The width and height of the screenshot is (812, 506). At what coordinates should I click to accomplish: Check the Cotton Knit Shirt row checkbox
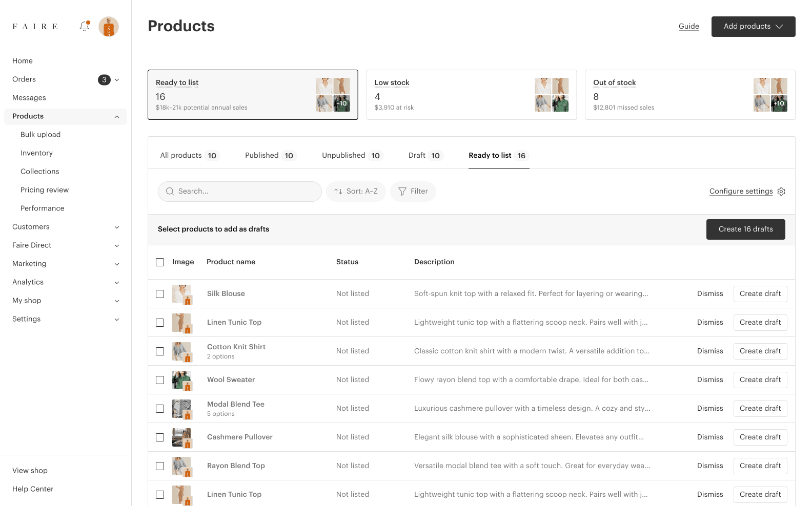point(160,351)
